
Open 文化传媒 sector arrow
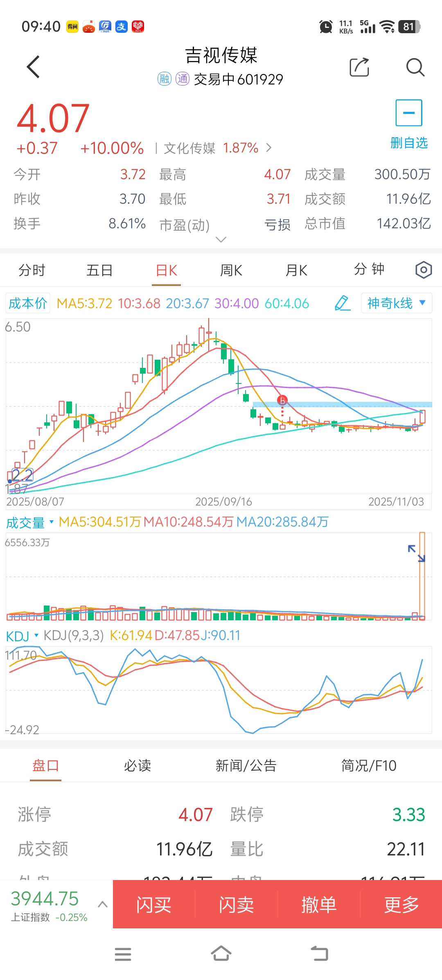tap(269, 147)
